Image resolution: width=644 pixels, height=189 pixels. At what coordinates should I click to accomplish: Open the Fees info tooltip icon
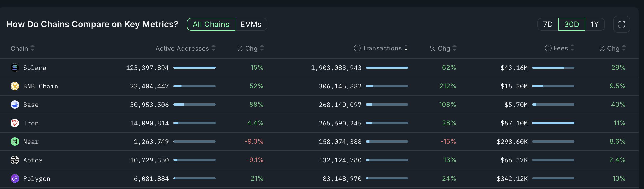(548, 48)
